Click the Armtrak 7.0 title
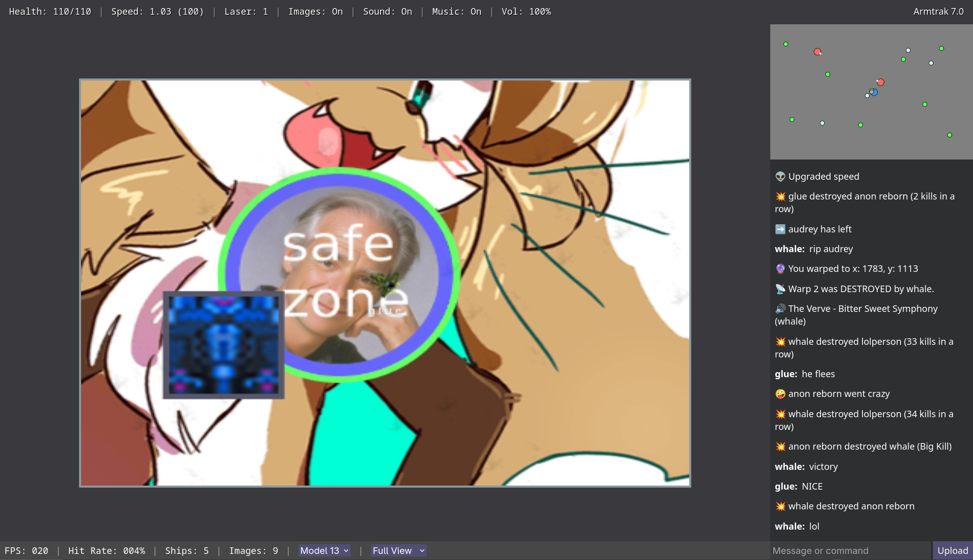This screenshot has height=560, width=973. [938, 12]
